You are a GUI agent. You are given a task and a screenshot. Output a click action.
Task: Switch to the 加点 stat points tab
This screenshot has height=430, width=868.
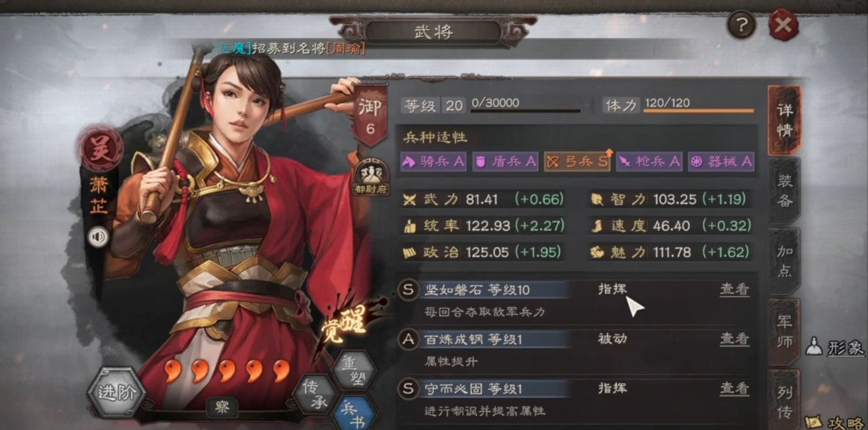785,261
